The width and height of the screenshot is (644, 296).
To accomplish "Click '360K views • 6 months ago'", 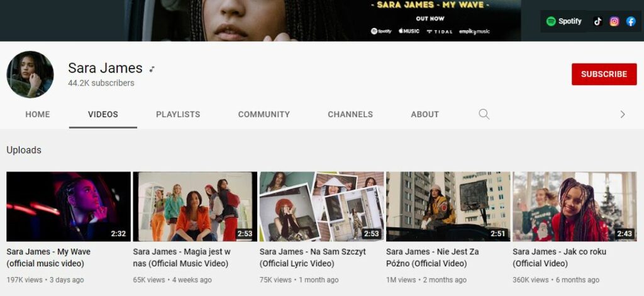I will 556,280.
